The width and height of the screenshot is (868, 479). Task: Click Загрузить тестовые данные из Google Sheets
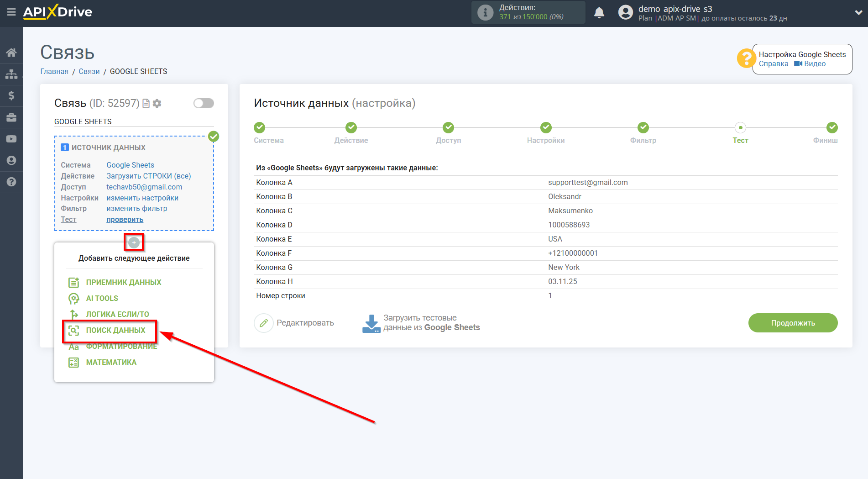[421, 323]
